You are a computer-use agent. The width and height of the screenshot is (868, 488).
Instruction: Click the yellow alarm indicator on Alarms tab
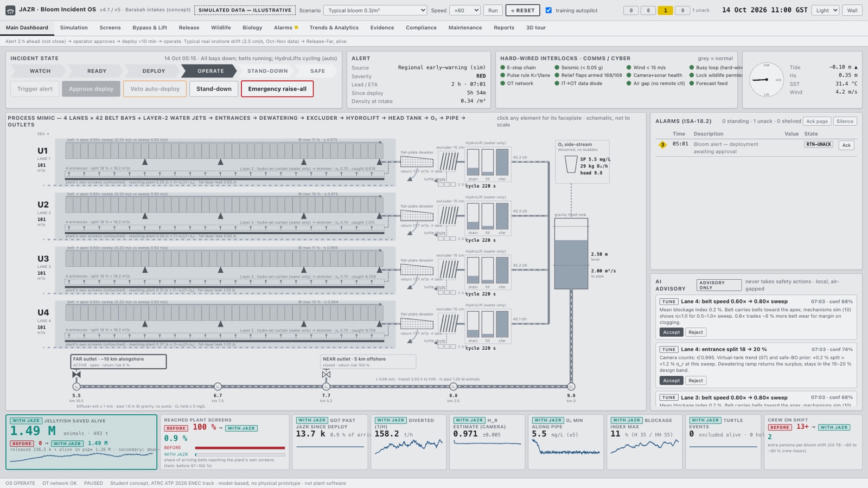click(296, 28)
